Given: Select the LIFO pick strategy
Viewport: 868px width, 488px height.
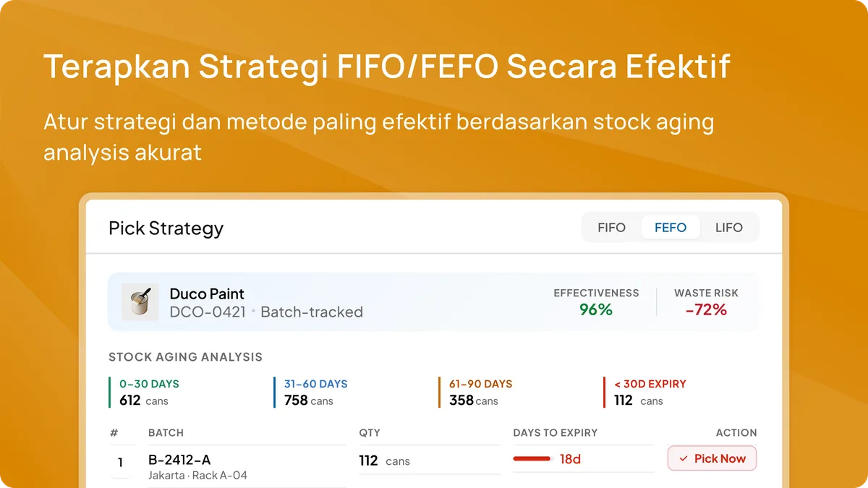Looking at the screenshot, I should [x=728, y=227].
